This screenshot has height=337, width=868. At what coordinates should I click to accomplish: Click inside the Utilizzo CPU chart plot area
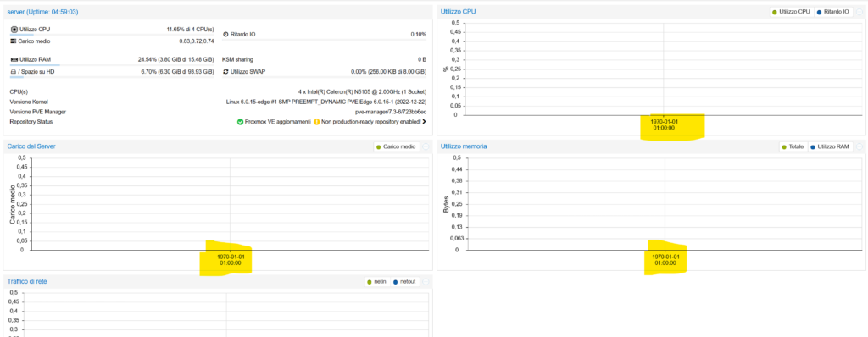click(664, 69)
